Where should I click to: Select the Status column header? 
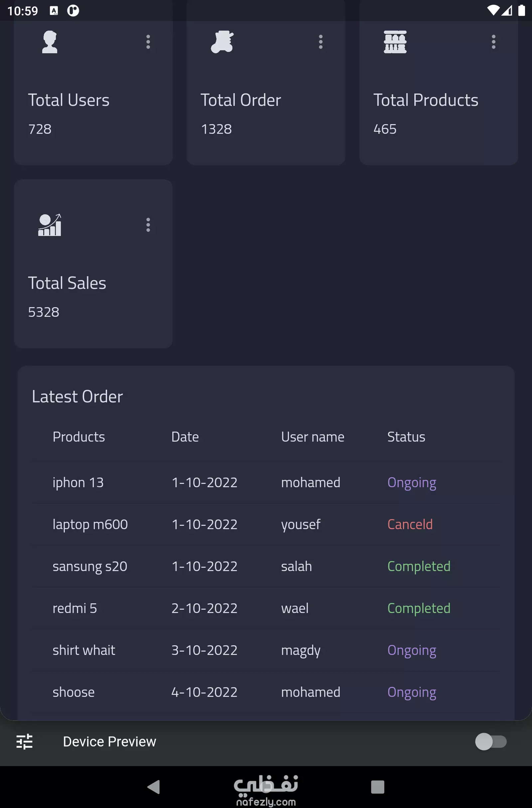click(406, 437)
